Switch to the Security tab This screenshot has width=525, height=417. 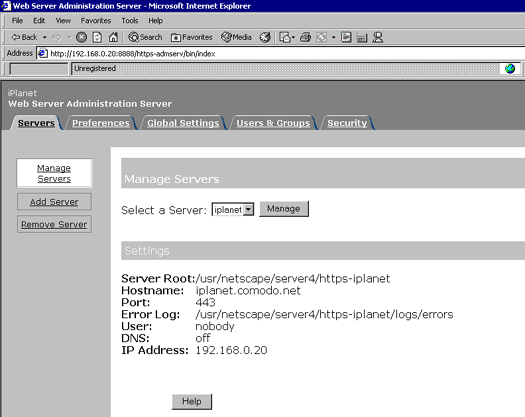tap(347, 123)
